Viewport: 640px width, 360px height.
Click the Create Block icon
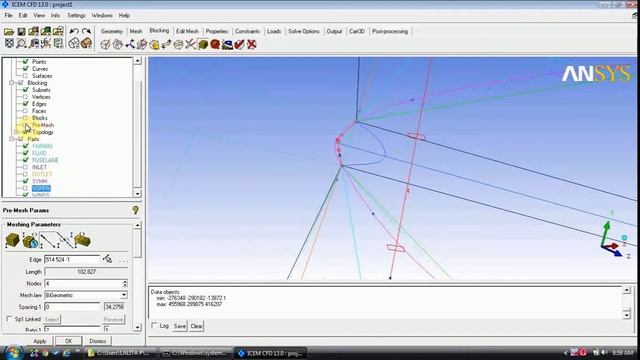(x=105, y=44)
